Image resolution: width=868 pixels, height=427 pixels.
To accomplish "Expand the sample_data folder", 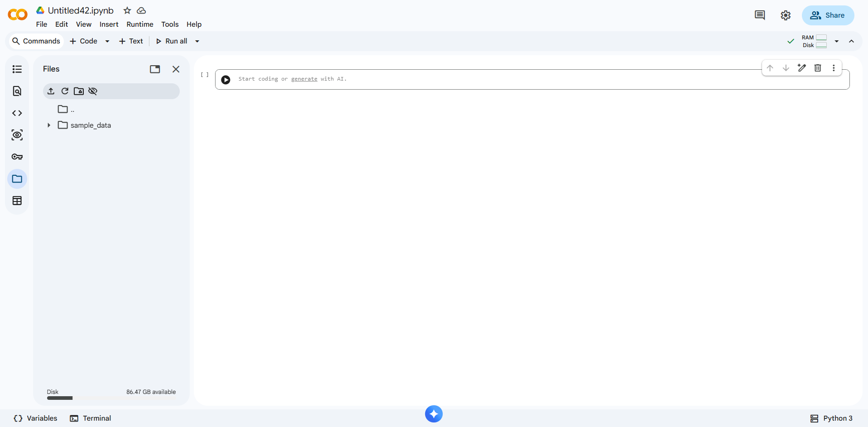I will (49, 125).
